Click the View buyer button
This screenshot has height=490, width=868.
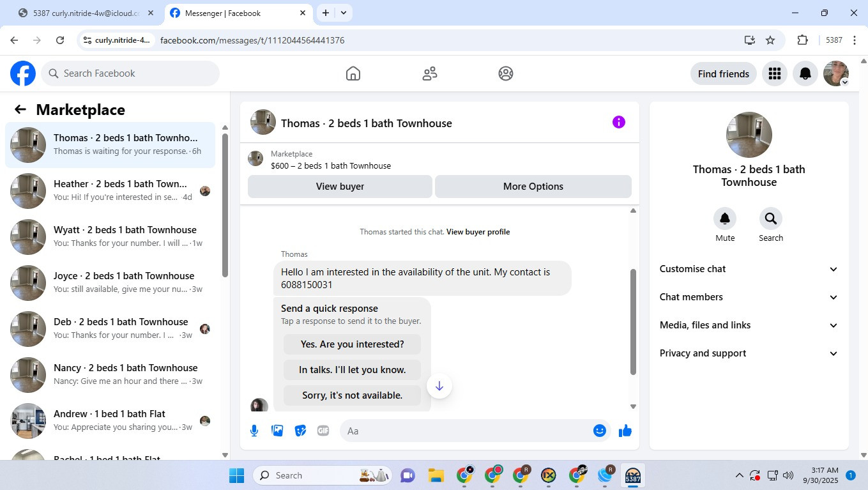[x=340, y=187]
